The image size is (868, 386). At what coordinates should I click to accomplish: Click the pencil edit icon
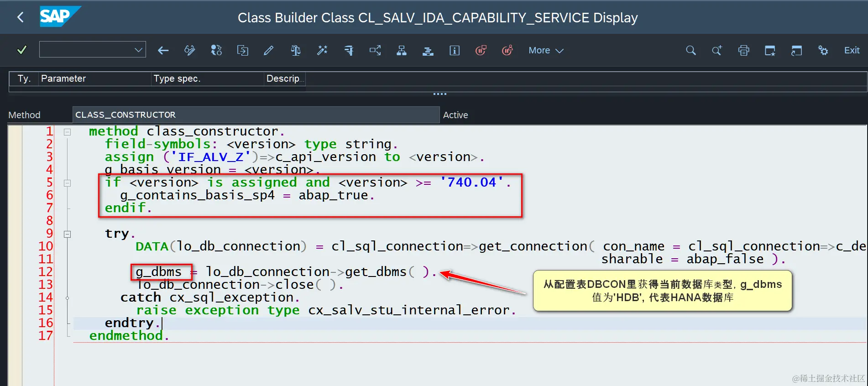click(x=269, y=50)
